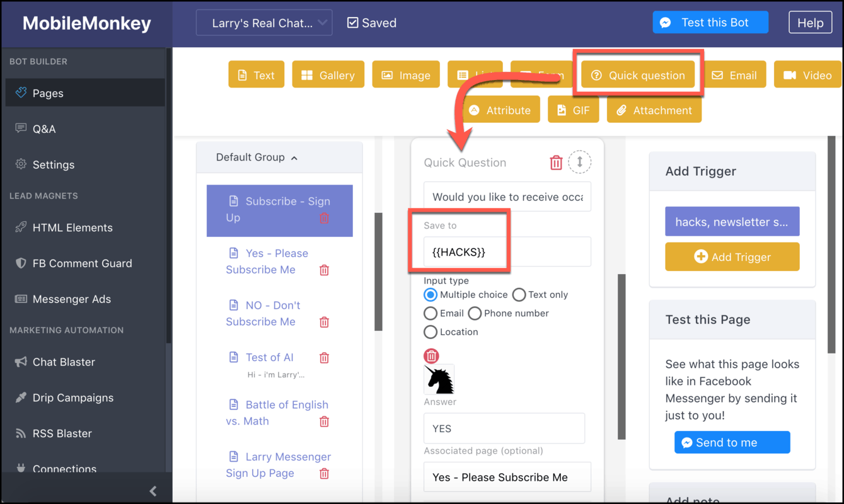
Task: Add an Attachment widget
Action: point(654,110)
